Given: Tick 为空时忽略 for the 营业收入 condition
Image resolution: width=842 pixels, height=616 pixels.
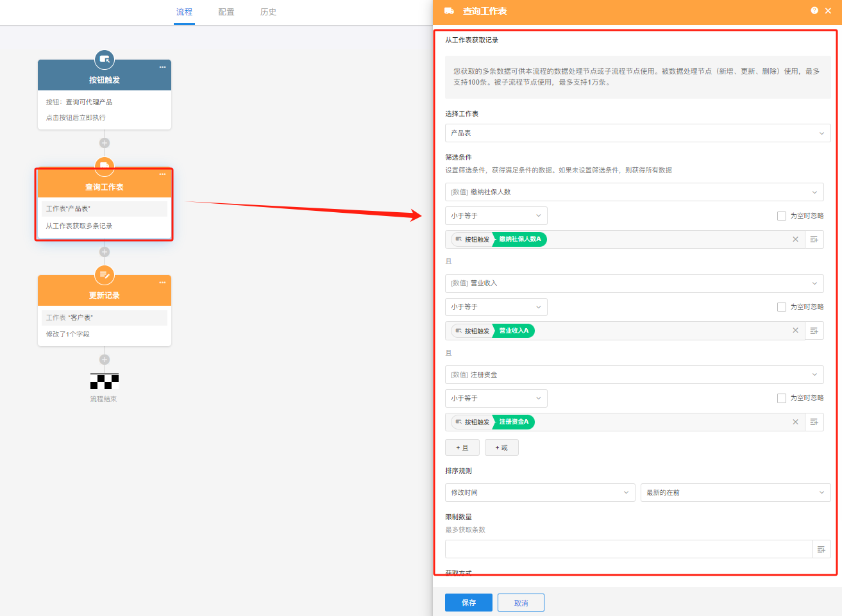Looking at the screenshot, I should [x=782, y=307].
